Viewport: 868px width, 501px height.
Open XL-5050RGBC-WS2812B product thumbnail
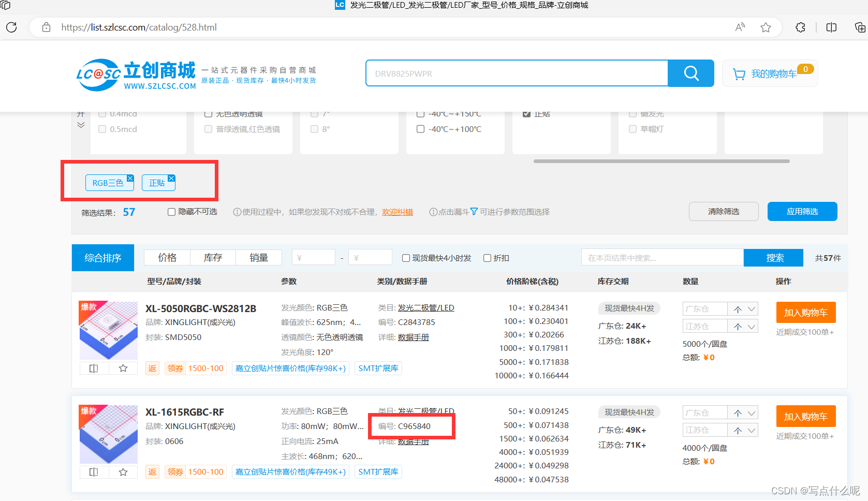109,331
